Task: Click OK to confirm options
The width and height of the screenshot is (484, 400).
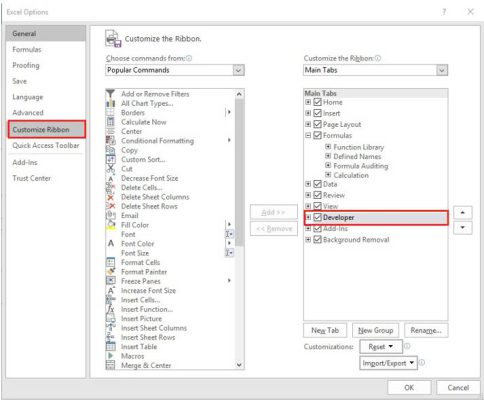Action: click(409, 388)
